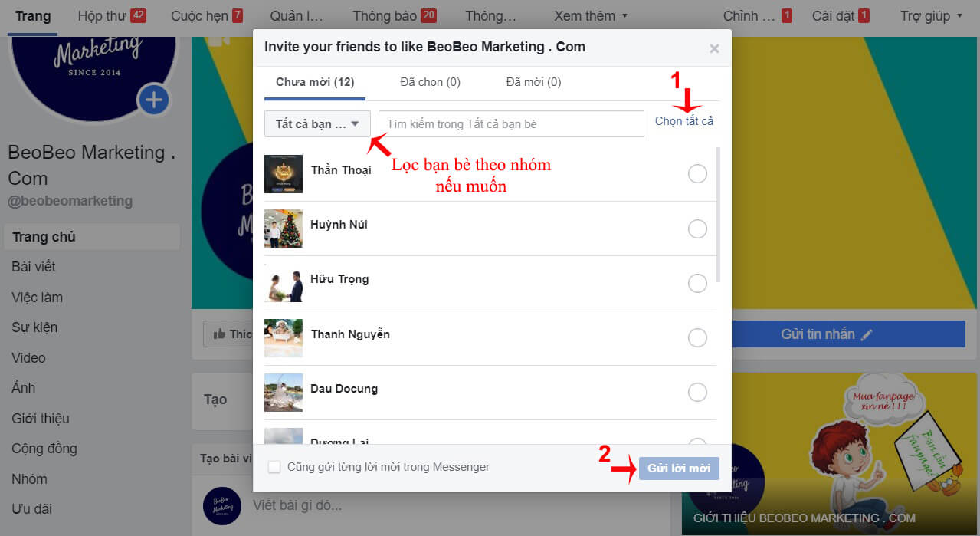Open Cộng đồng in the left sidebar

[x=44, y=449]
